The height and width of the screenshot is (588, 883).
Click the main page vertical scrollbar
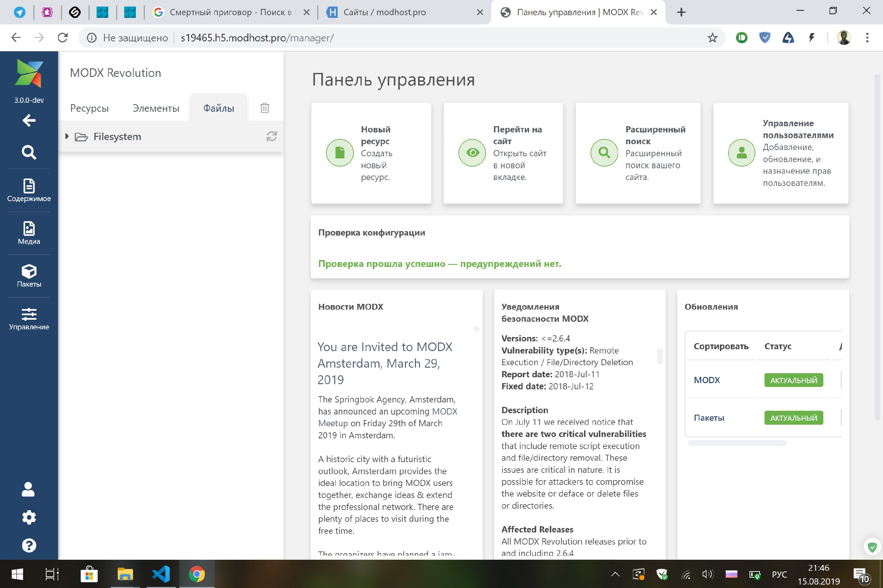click(877, 248)
